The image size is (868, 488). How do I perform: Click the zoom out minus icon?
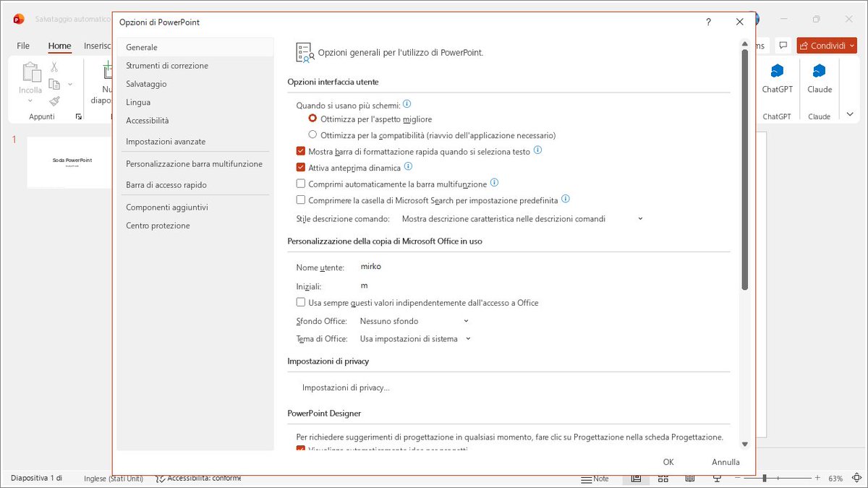739,479
